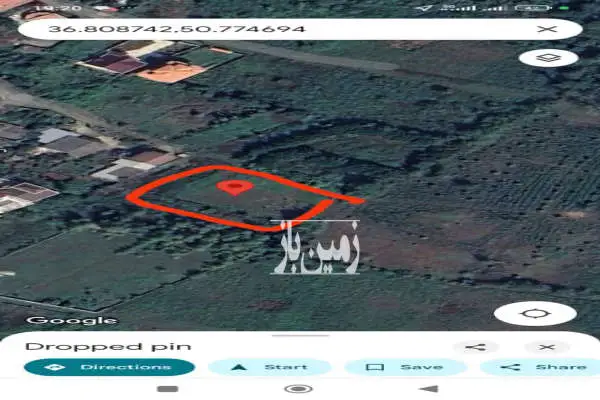This screenshot has height=400, width=600.
Task: Save the dropped pin location
Action: tap(406, 367)
